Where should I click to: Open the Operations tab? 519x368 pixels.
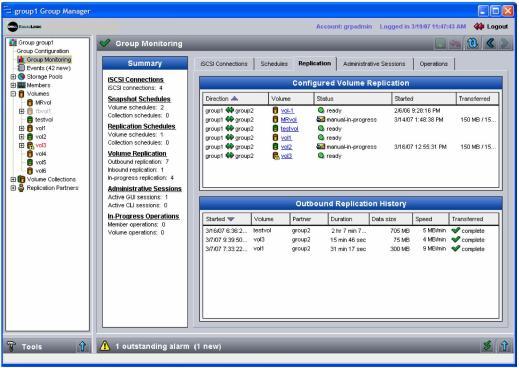pyautogui.click(x=433, y=64)
